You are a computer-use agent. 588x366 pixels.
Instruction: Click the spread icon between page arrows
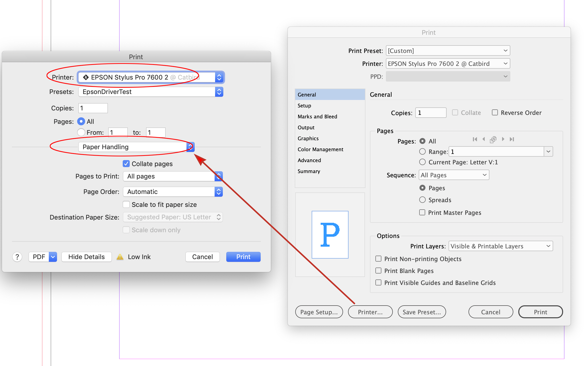tap(493, 139)
